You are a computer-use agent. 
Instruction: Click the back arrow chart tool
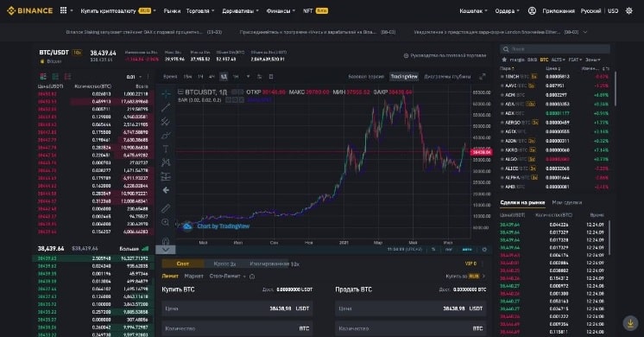tap(166, 190)
